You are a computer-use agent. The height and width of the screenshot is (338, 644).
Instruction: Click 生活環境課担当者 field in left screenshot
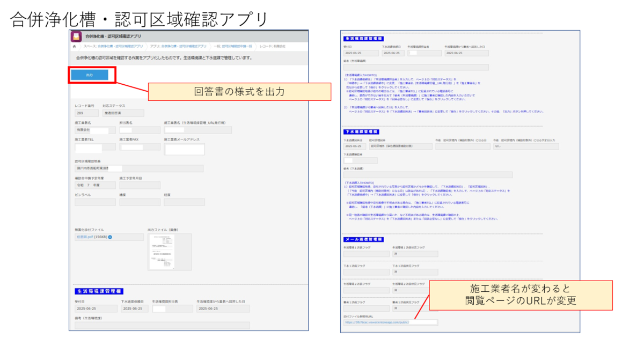coord(172,308)
